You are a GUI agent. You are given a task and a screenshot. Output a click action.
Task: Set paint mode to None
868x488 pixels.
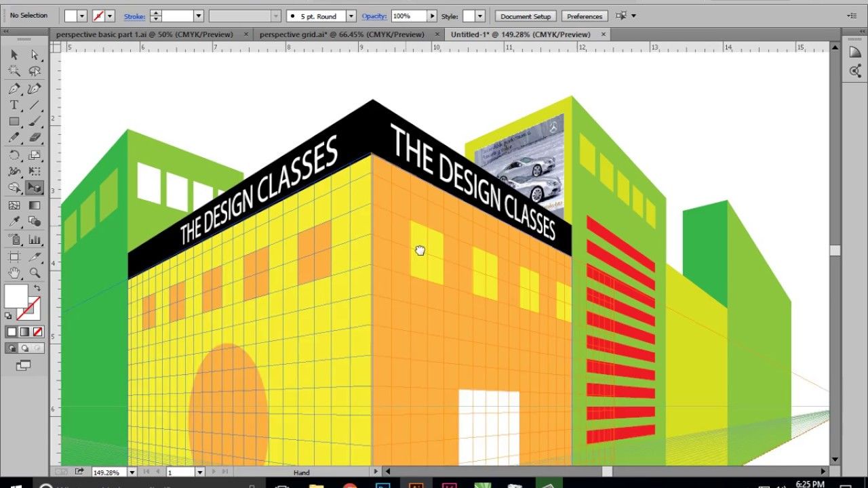click(x=38, y=332)
